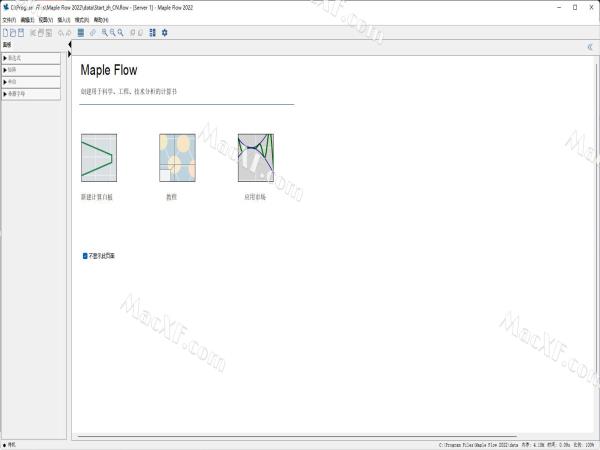
Task: Click the ready status indicator at bottom left
Action: click(x=10, y=445)
